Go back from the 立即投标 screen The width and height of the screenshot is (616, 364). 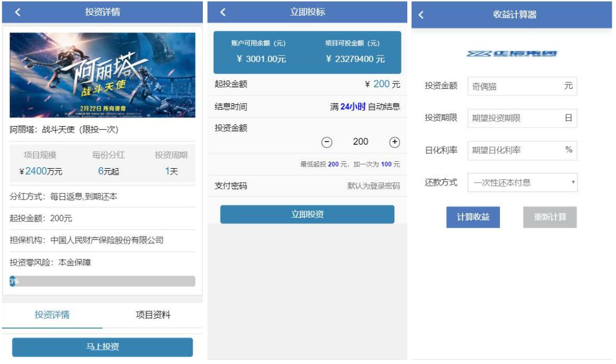tap(223, 12)
